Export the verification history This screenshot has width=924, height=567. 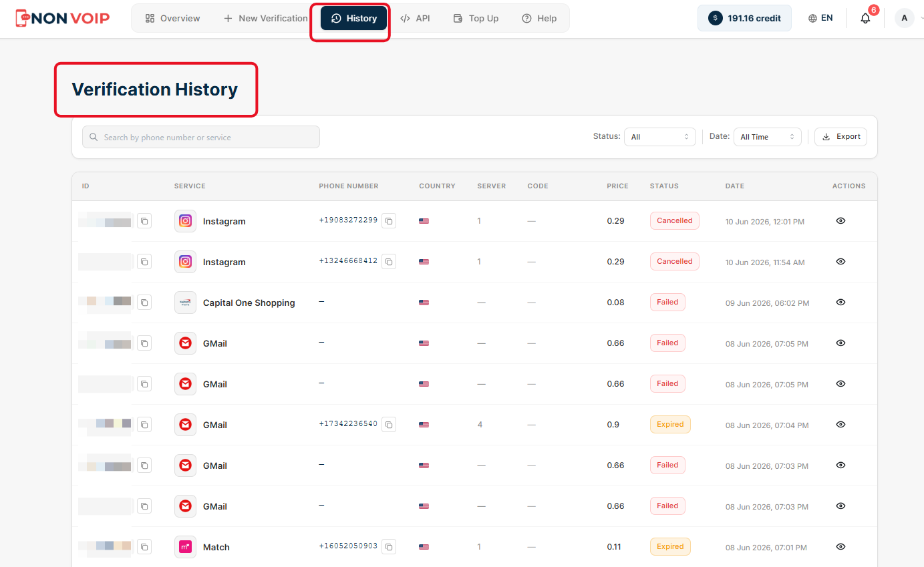pyautogui.click(x=840, y=136)
